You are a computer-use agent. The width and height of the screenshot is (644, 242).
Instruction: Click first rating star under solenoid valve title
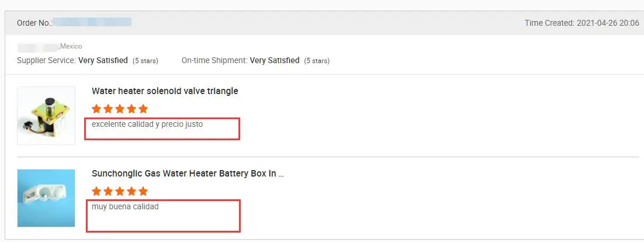tap(96, 109)
